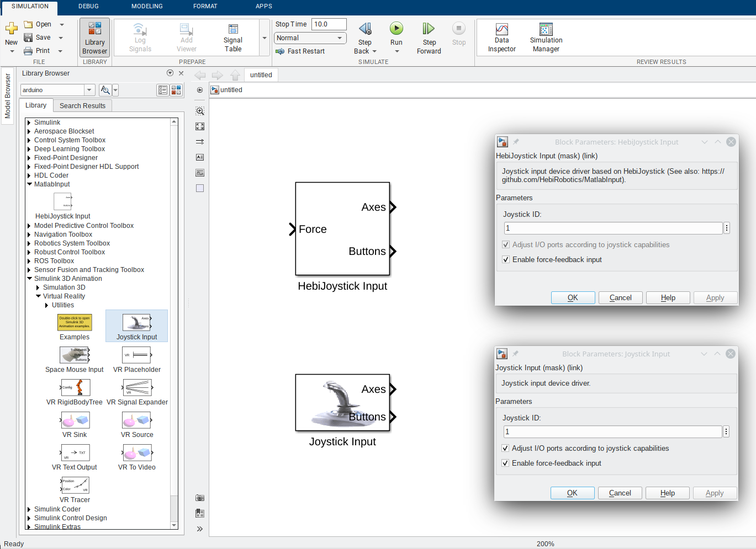
Task: Click the Fit to View palette icon
Action: point(200,126)
